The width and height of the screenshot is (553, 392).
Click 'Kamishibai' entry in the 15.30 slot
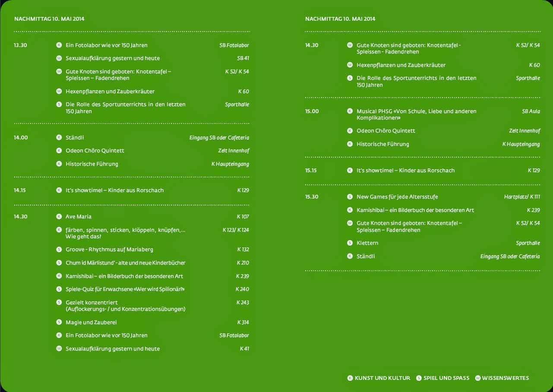coord(415,210)
